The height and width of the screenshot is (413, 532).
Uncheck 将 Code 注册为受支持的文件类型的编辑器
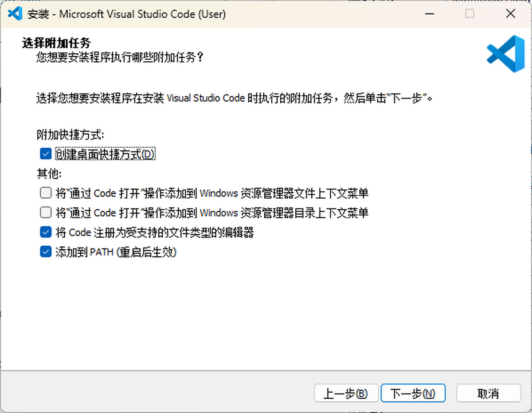46,232
